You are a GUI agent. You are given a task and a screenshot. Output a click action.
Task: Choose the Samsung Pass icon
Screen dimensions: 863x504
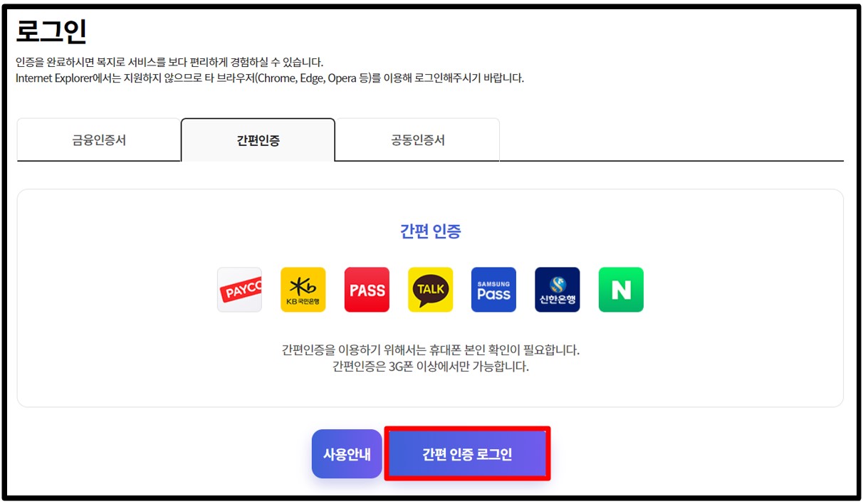493,290
